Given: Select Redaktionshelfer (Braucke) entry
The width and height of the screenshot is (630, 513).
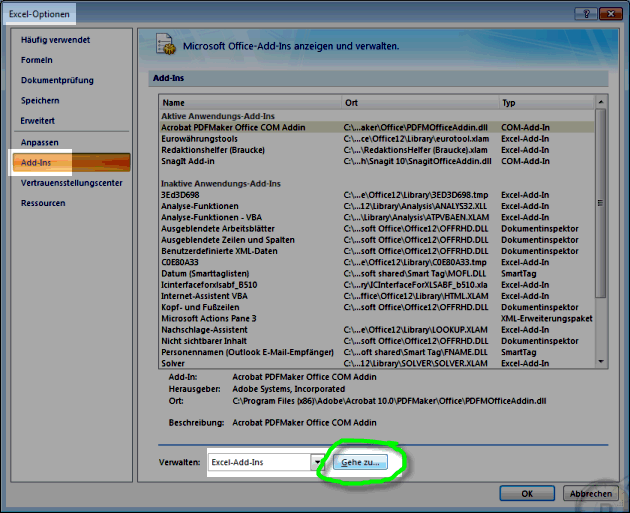Looking at the screenshot, I should [x=376, y=150].
